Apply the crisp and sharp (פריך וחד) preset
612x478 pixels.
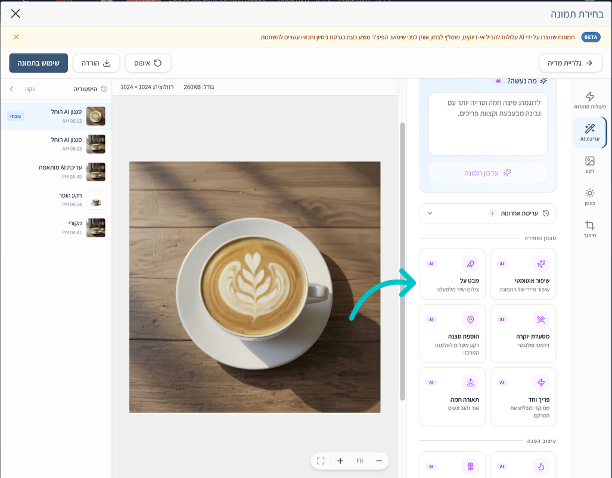point(523,396)
